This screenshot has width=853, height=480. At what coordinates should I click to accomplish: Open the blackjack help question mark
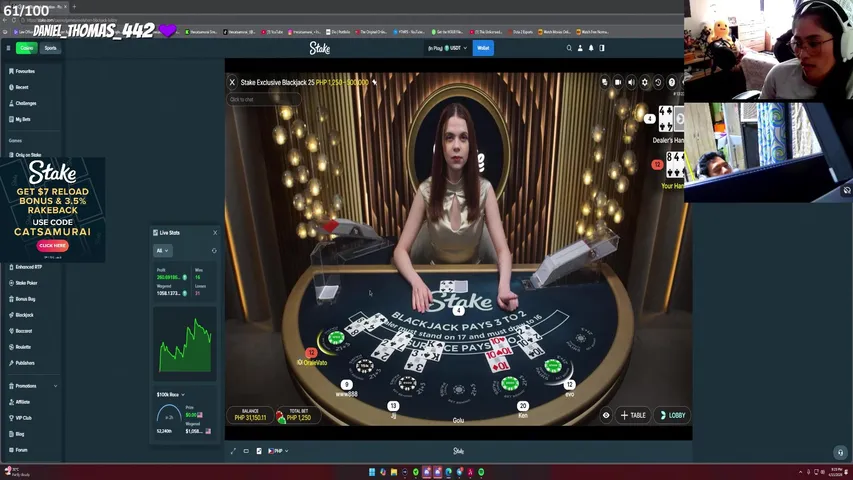672,82
